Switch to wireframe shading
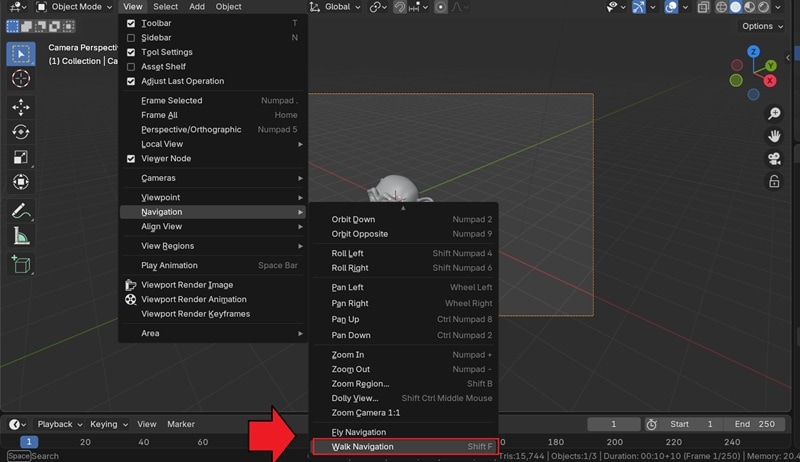This screenshot has width=800, height=462. pos(721,7)
